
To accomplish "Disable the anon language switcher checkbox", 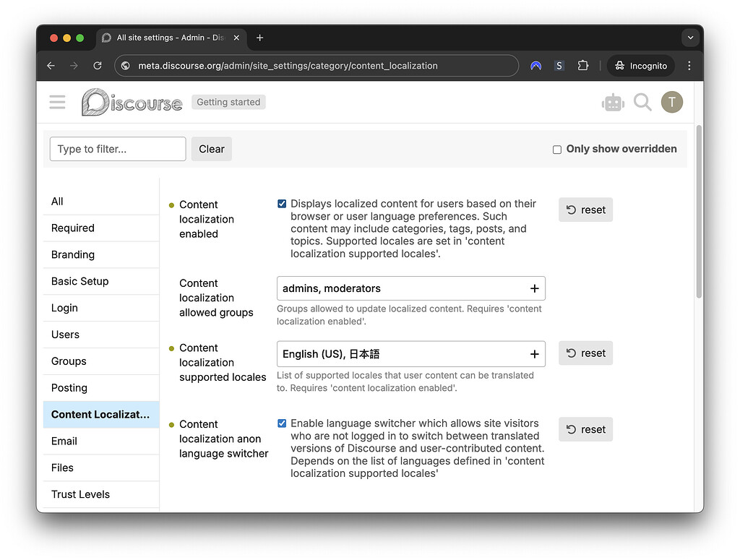I will [282, 423].
